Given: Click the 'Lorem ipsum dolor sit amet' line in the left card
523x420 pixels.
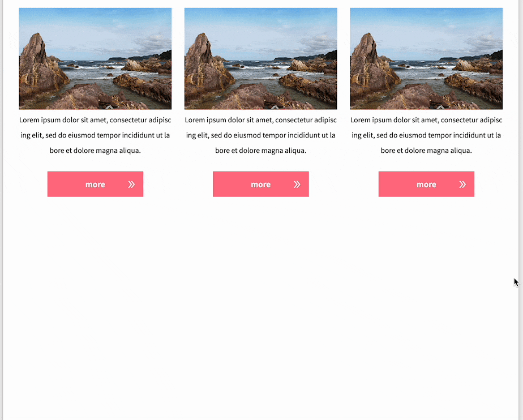Looking at the screenshot, I should tap(96, 120).
